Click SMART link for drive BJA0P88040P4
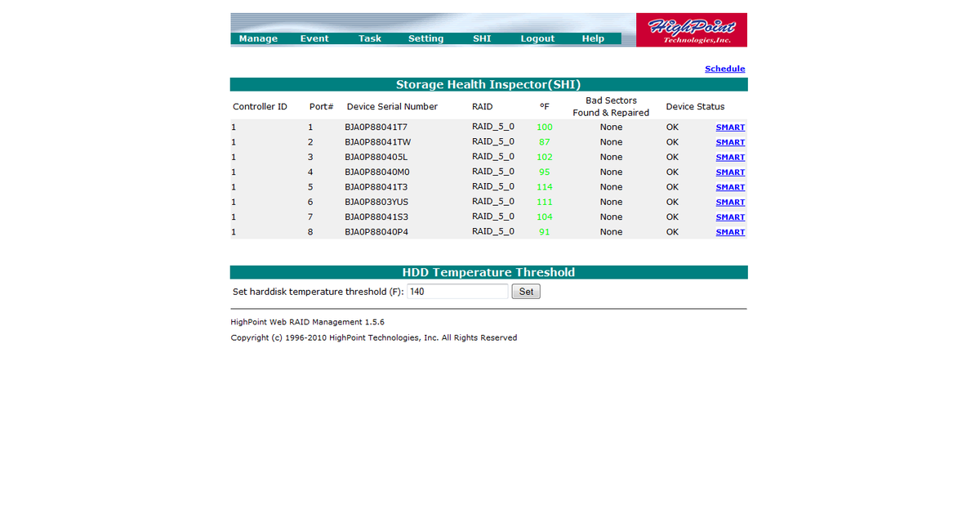Image resolution: width=980 pixels, height=518 pixels. [x=730, y=231]
